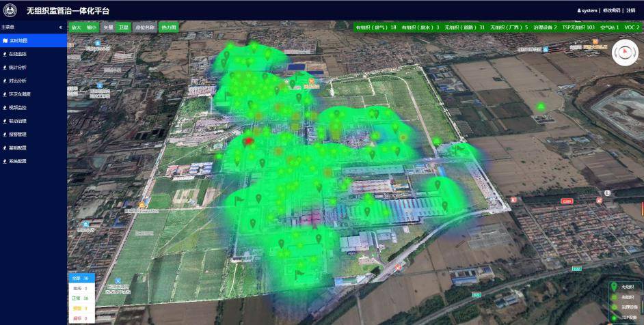The width and height of the screenshot is (644, 325).
Task: Click the 实时地图 map icon in sidebar
Action: click(x=5, y=41)
